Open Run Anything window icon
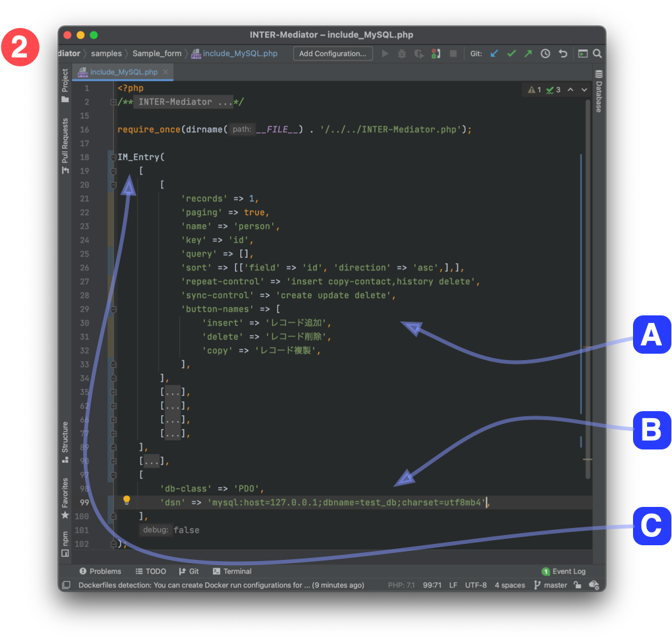This screenshot has width=672, height=641. pos(583,54)
